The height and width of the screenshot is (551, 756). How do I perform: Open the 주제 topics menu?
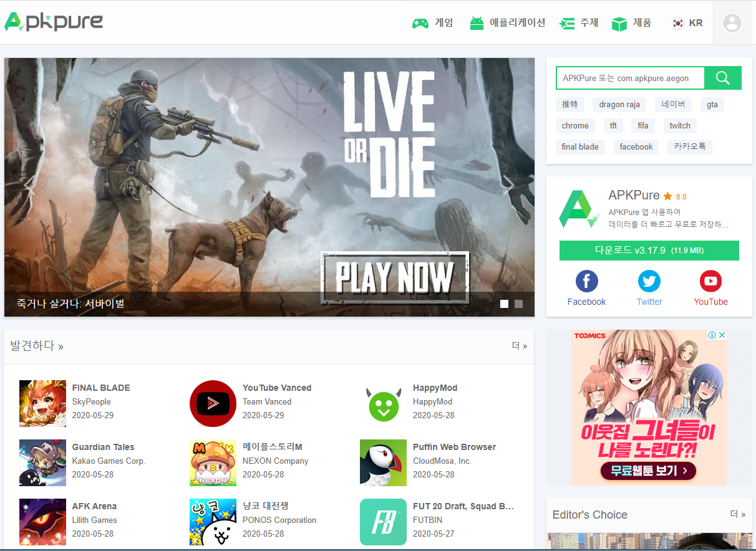coord(579,23)
